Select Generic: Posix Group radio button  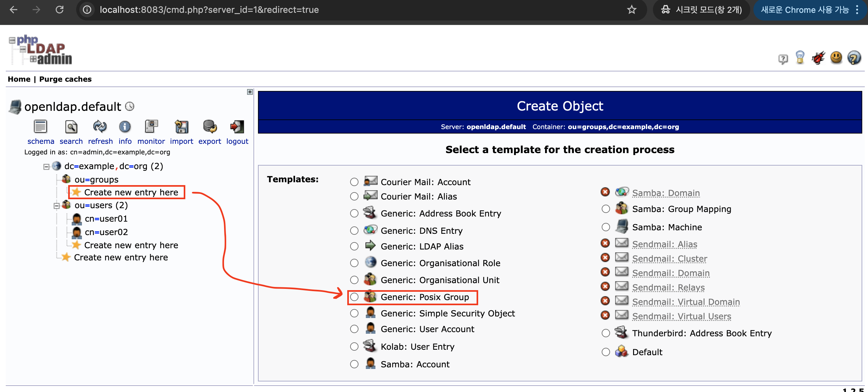[x=354, y=297]
